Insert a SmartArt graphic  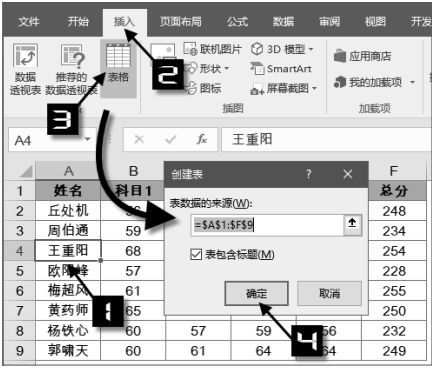(x=281, y=69)
